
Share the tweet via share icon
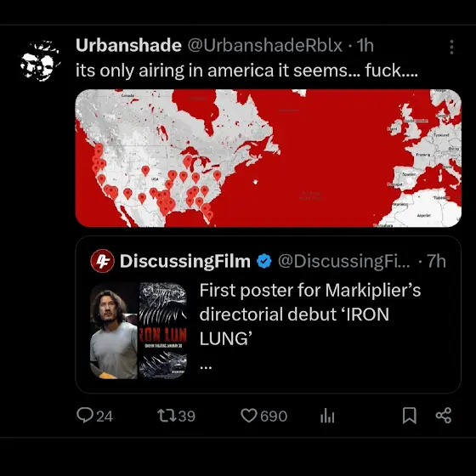pos(444,416)
